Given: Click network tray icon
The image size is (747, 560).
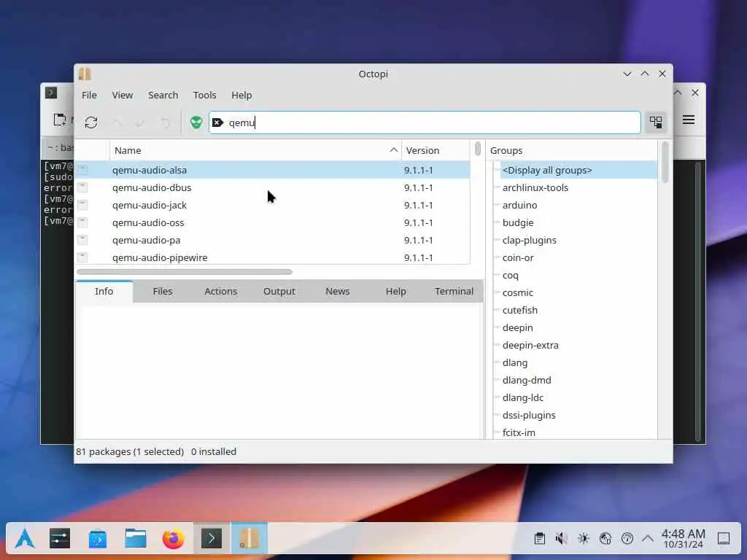Looking at the screenshot, I should (x=605, y=539).
